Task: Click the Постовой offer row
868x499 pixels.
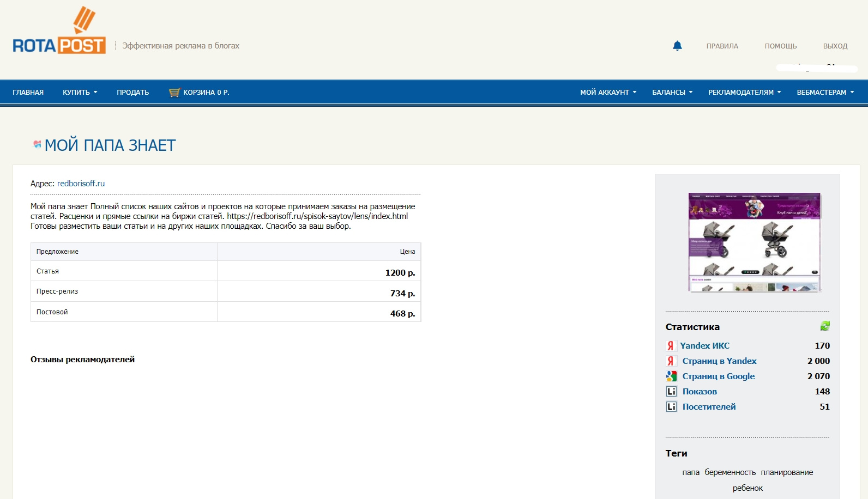Action: click(226, 312)
